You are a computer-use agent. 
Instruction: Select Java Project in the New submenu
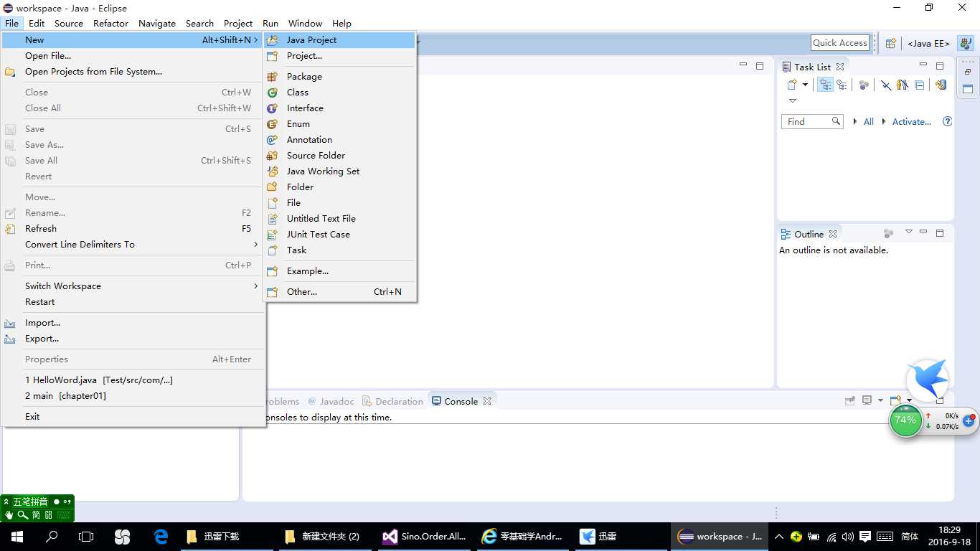[x=339, y=40]
